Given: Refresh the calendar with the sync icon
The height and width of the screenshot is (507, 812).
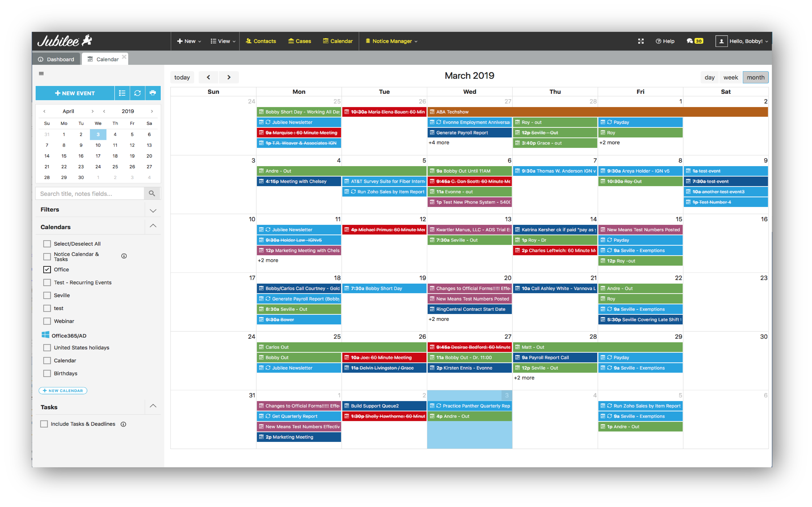Looking at the screenshot, I should tap(137, 93).
